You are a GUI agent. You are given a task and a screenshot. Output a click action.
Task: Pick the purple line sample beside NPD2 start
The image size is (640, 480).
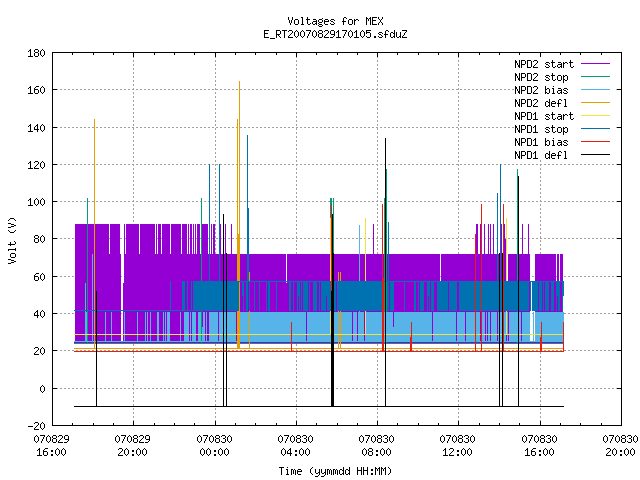click(595, 64)
